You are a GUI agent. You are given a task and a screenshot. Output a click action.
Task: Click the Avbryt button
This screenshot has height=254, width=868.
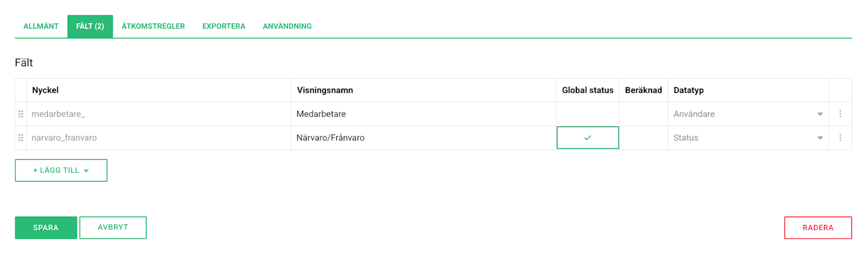113,228
